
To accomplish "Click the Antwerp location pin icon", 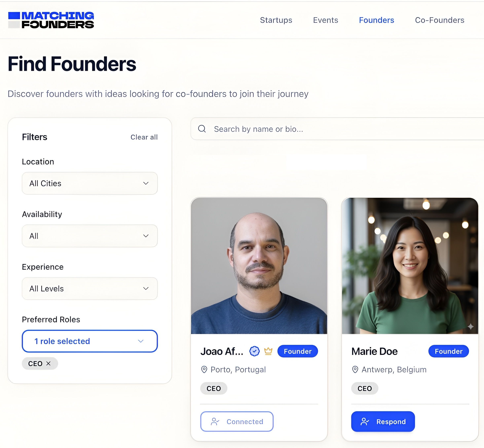I will tap(355, 369).
